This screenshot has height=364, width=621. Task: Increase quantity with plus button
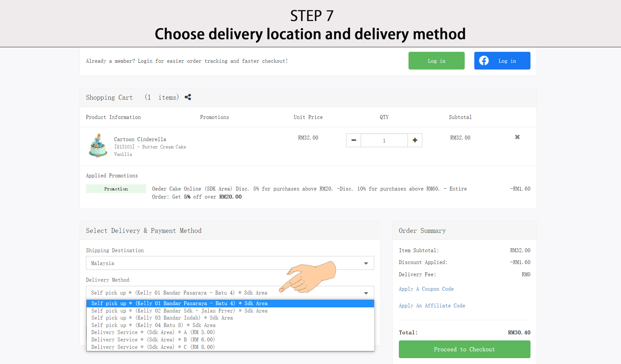pos(415,140)
